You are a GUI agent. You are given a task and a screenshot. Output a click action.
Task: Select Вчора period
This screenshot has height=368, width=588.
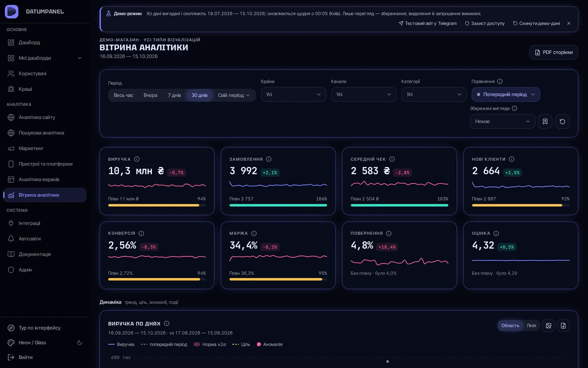click(x=150, y=95)
